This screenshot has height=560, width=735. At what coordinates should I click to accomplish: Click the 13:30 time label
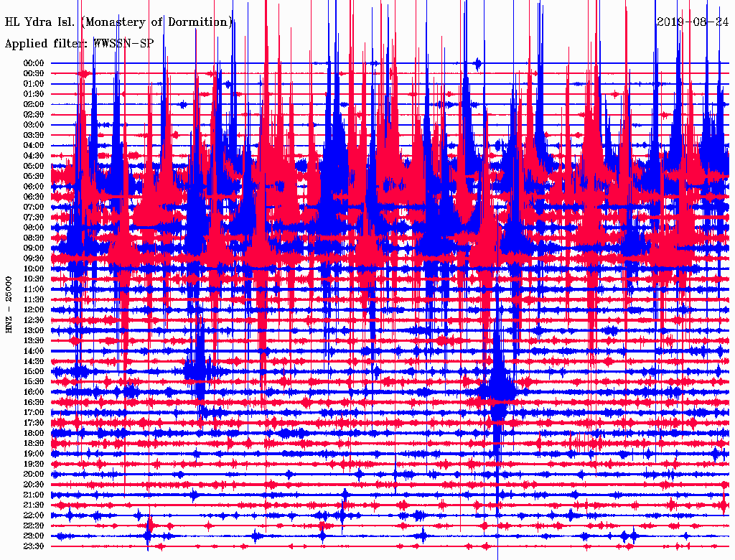tap(33, 341)
